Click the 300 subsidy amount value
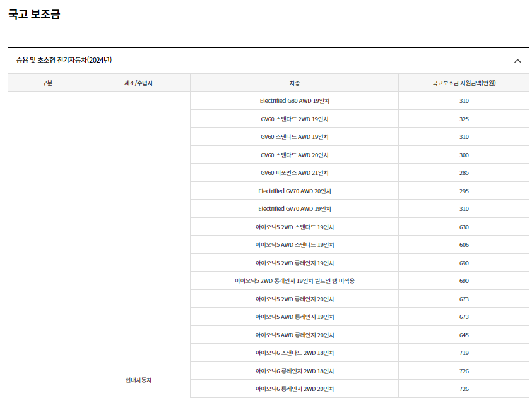The width and height of the screenshot is (532, 398). 464,155
